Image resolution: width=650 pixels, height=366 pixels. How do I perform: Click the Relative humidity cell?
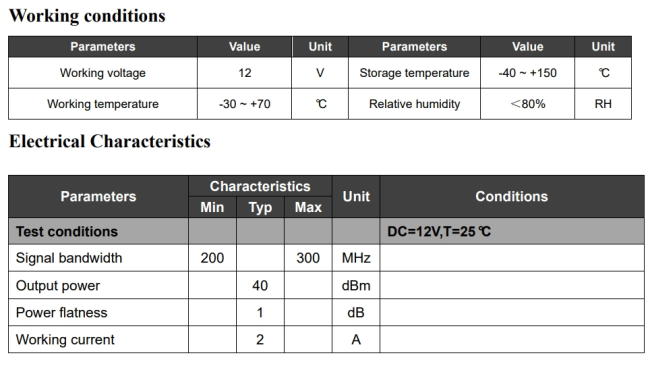(414, 104)
